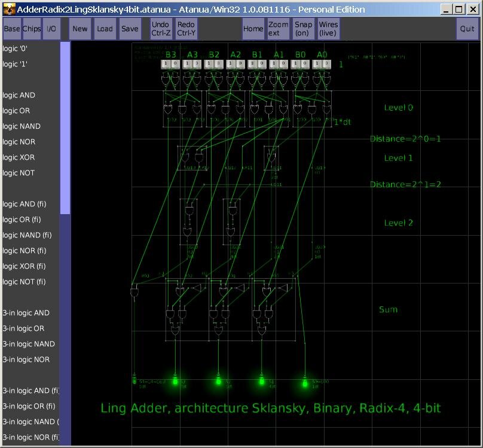
Task: Select the final output gate in the leftmost Sum block
Action: tap(175, 332)
